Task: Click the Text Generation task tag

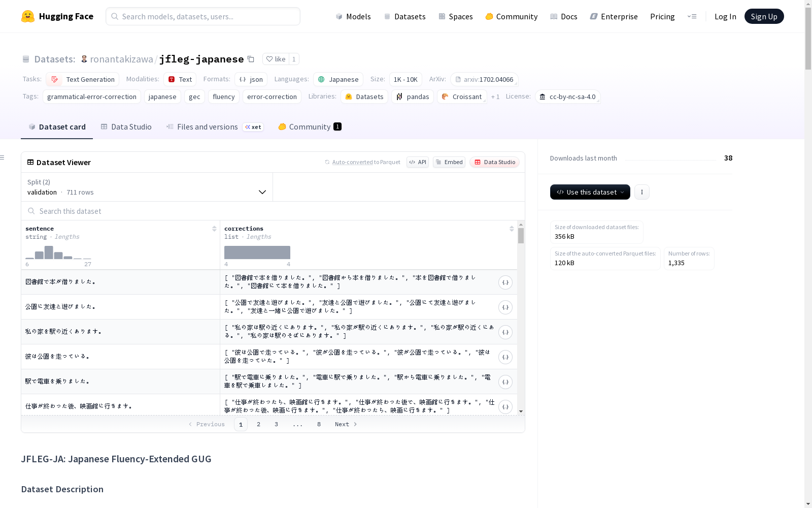Action: (x=83, y=79)
